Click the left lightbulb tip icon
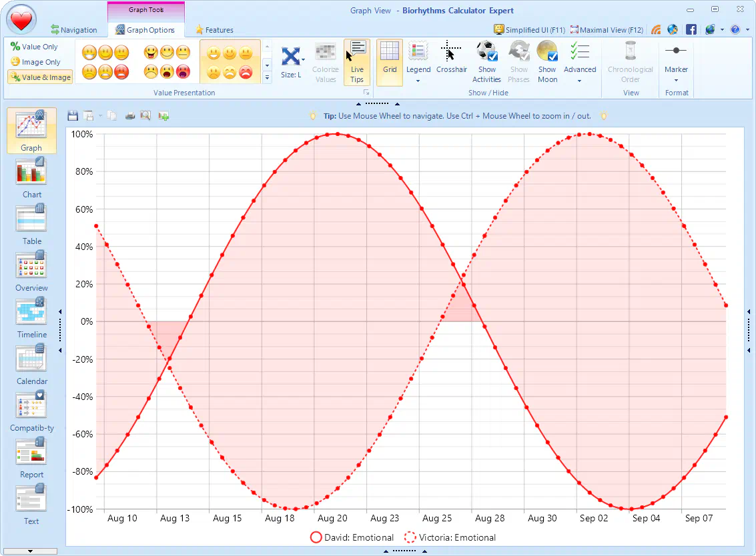Image resolution: width=756 pixels, height=556 pixels. [x=313, y=115]
